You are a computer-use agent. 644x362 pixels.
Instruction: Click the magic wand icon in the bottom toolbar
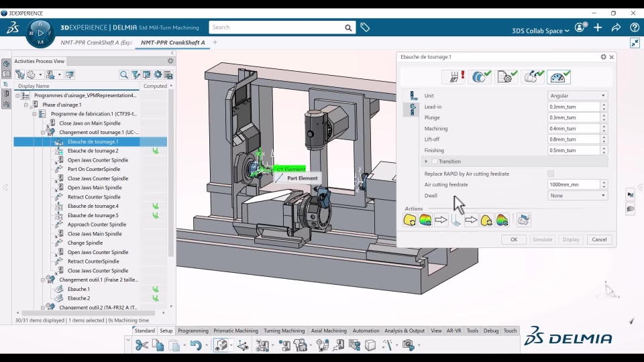(387, 345)
